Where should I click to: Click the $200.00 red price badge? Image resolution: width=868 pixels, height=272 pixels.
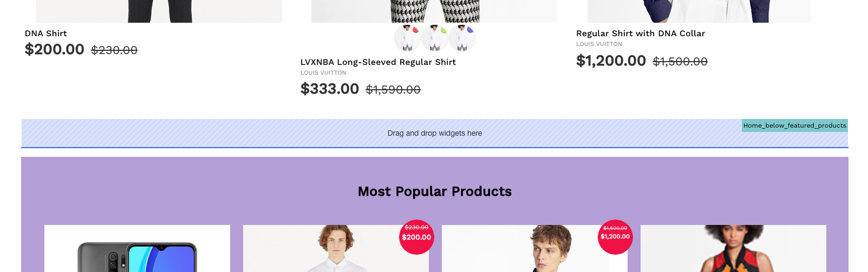coord(416,237)
